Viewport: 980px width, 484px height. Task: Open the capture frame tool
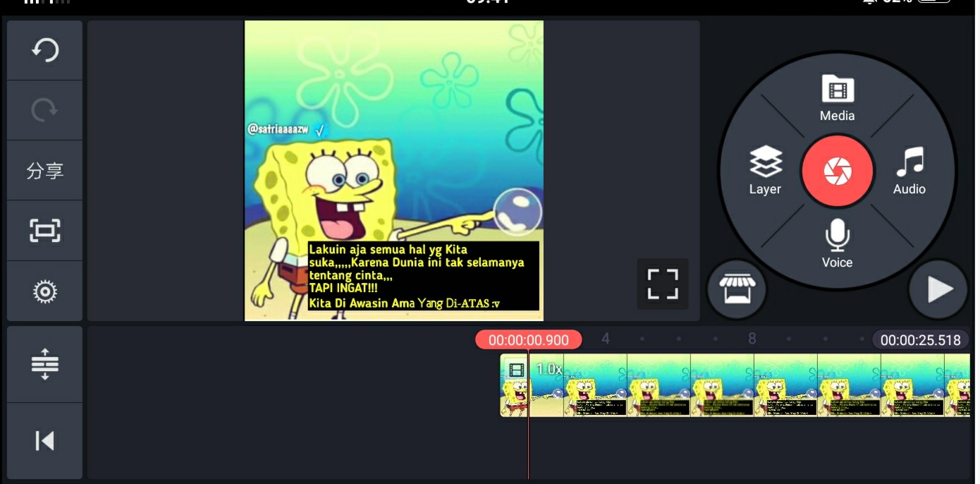point(44,231)
